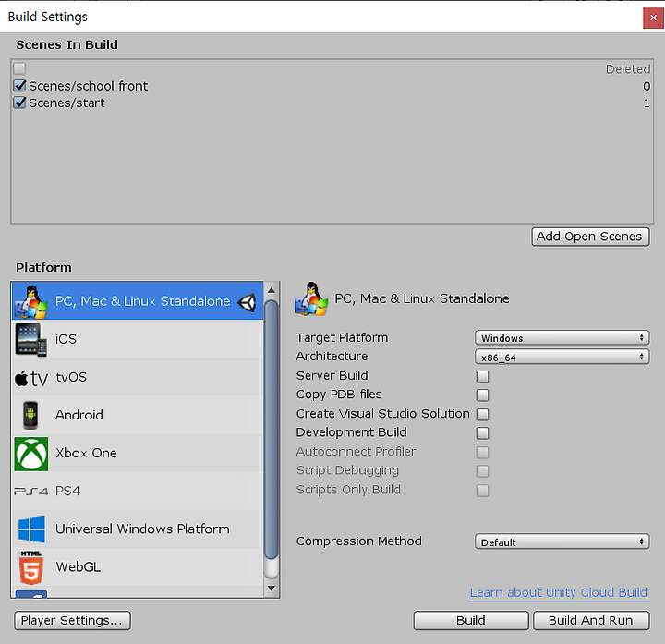
Task: Uncheck the Scenes/school front scene
Action: (x=19, y=86)
